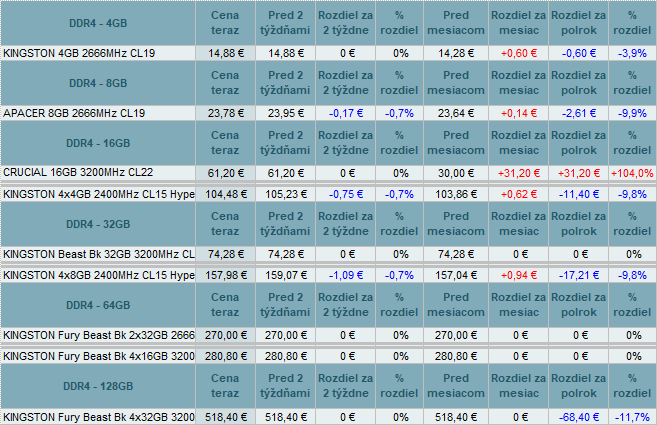This screenshot has height=425, width=657.
Task: Click the +0,94 € monthly difference
Action: coord(519,275)
